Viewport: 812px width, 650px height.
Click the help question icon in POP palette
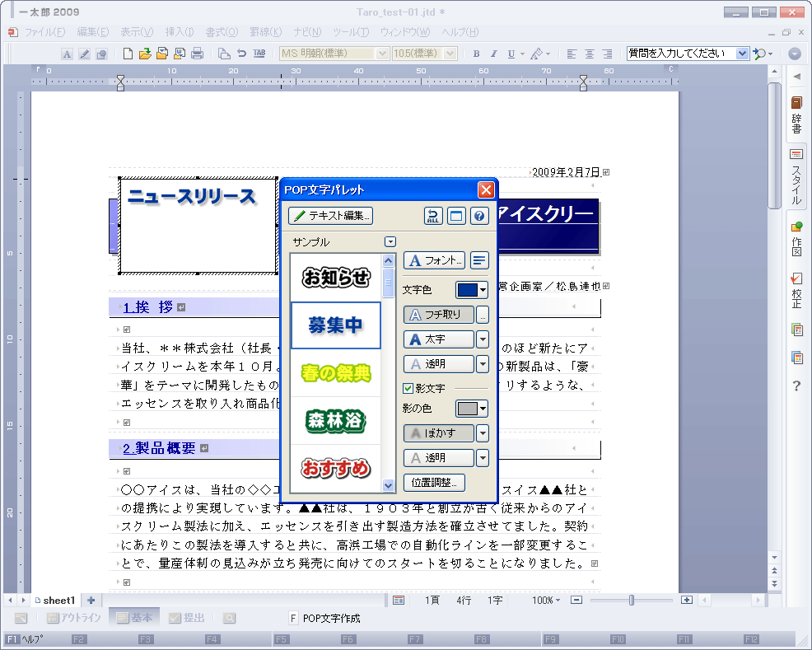click(479, 216)
